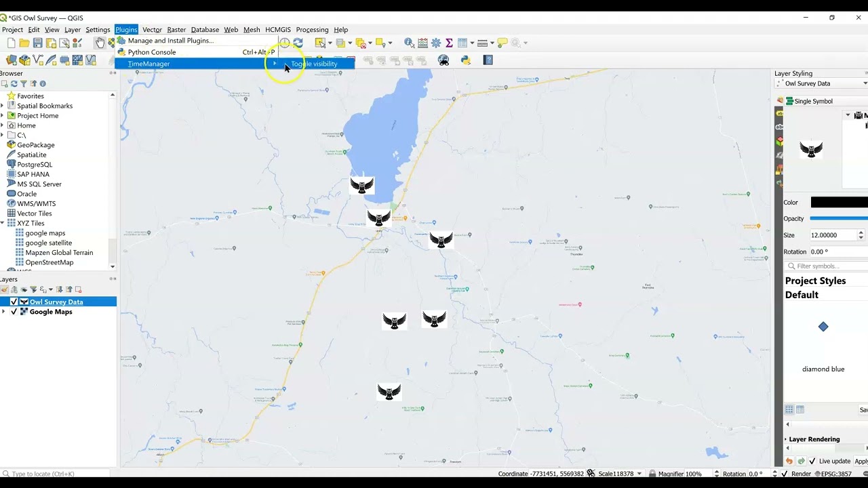This screenshot has height=488, width=868.
Task: Select the diamond blue symbol thumbnail
Action: [x=823, y=327]
